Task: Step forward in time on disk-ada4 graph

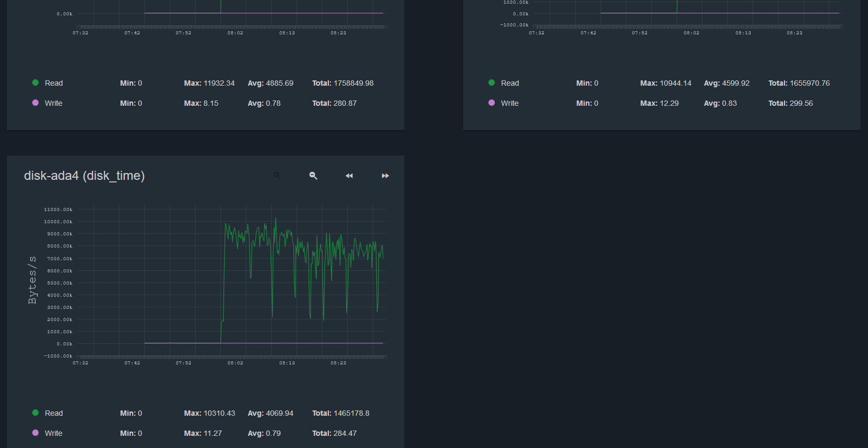Action: click(385, 176)
